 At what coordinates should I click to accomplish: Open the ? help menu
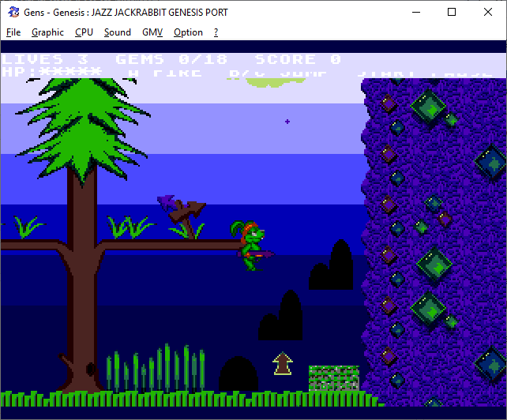pos(216,32)
